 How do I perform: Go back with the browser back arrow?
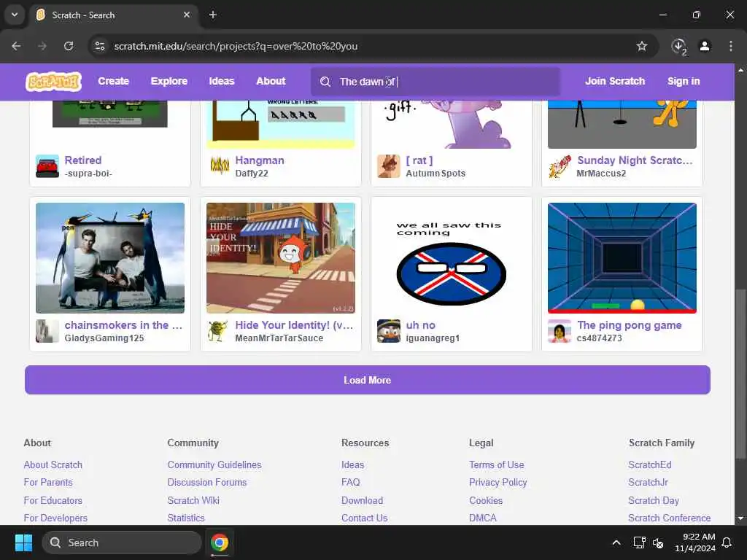(16, 46)
